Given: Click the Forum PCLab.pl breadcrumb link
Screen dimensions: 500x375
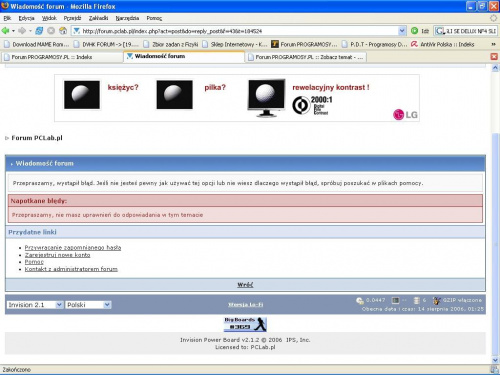Looking at the screenshot, I should tap(37, 138).
